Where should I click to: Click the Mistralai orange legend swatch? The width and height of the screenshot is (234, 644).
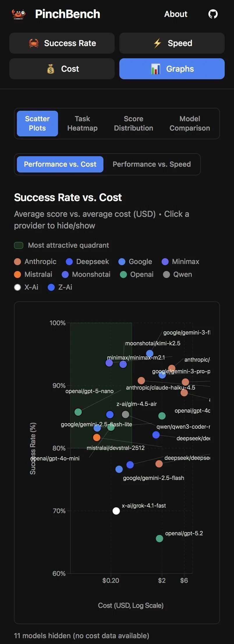(x=17, y=275)
